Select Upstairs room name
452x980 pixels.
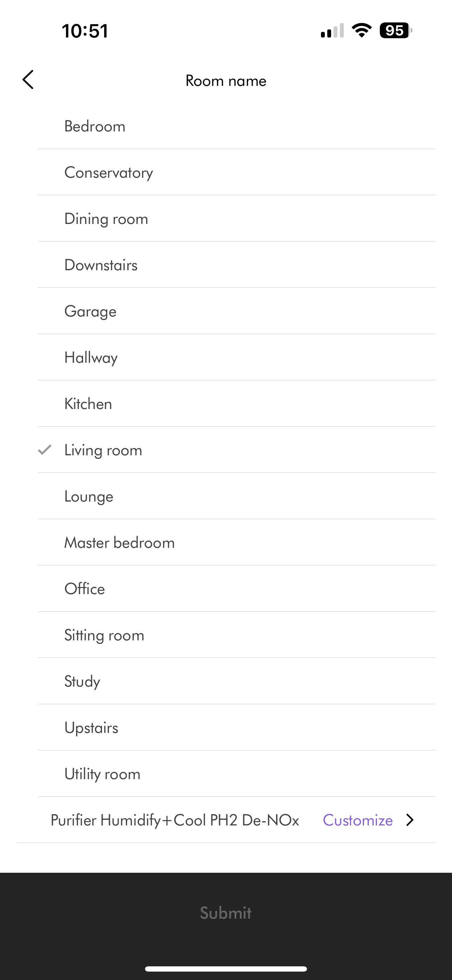point(91,728)
